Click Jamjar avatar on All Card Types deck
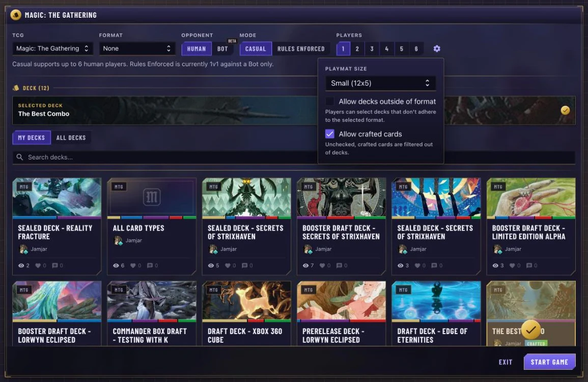The width and height of the screenshot is (588, 382). coord(118,240)
